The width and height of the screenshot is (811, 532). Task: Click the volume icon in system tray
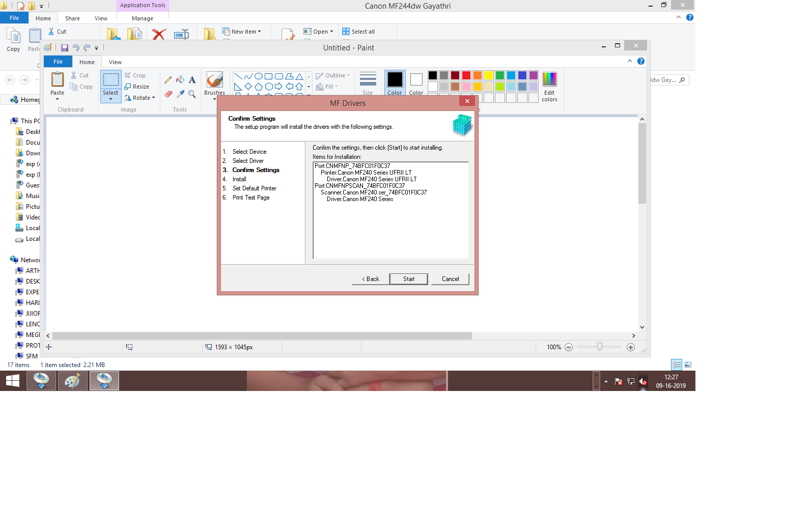point(643,381)
